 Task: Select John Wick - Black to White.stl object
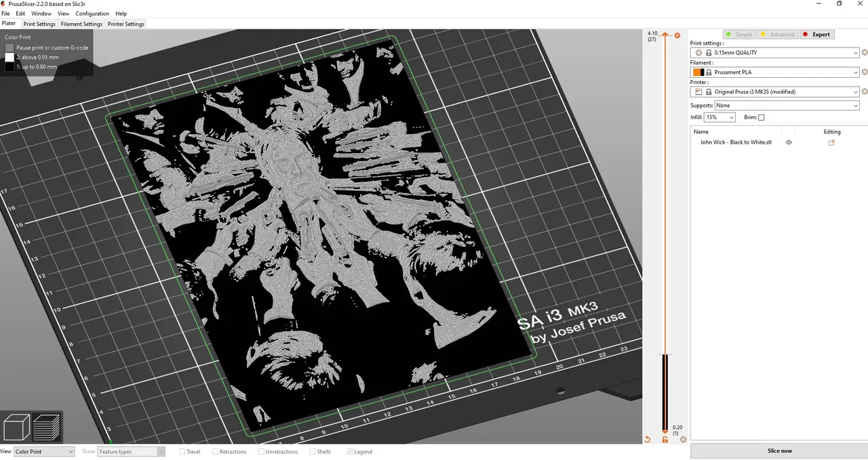pos(736,142)
